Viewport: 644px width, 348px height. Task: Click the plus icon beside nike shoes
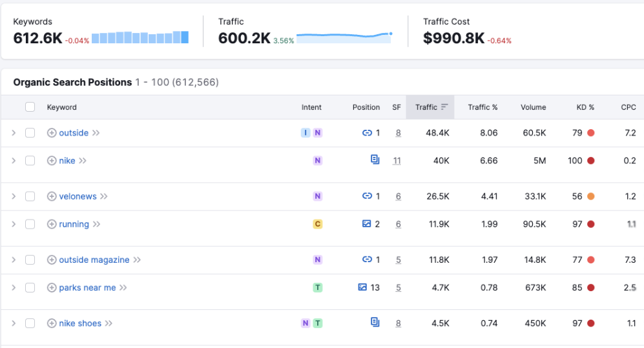(52, 323)
